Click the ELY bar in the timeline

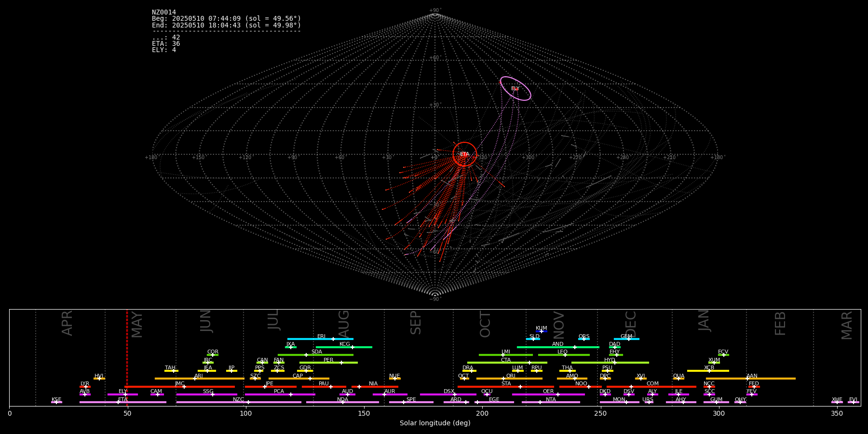tap(122, 394)
